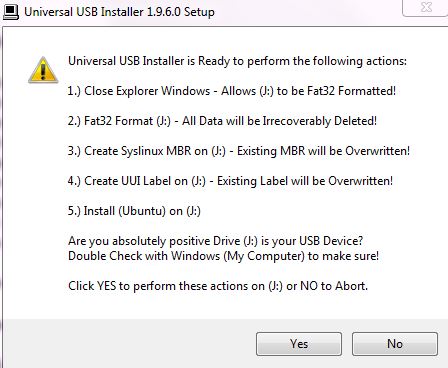Select the 'Ready to perform the following actions' heading

click(237, 61)
